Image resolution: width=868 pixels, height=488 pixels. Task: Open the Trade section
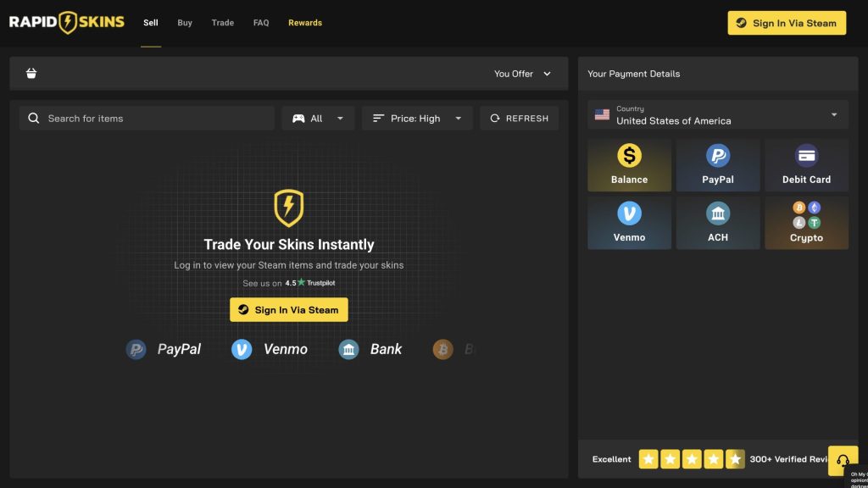pos(222,23)
